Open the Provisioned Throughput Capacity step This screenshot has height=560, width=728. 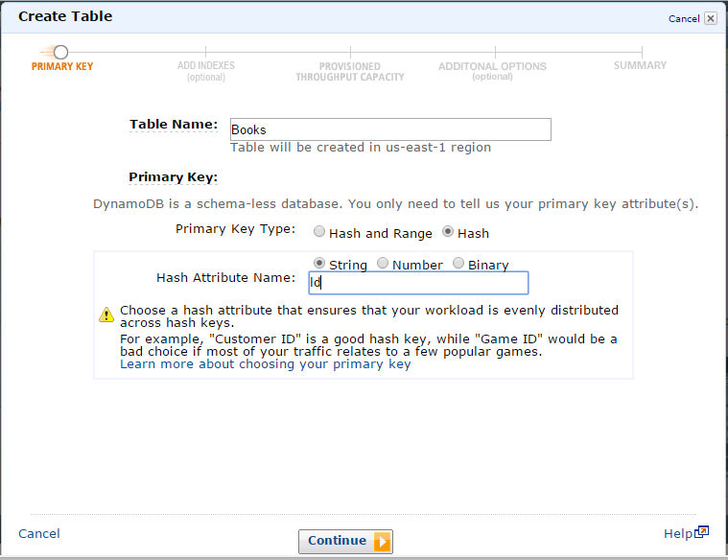point(349,72)
